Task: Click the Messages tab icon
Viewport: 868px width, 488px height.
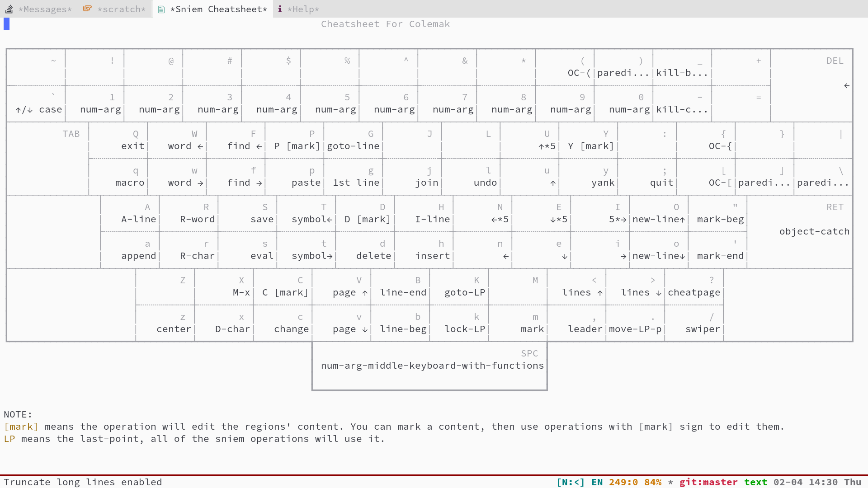Action: point(9,9)
